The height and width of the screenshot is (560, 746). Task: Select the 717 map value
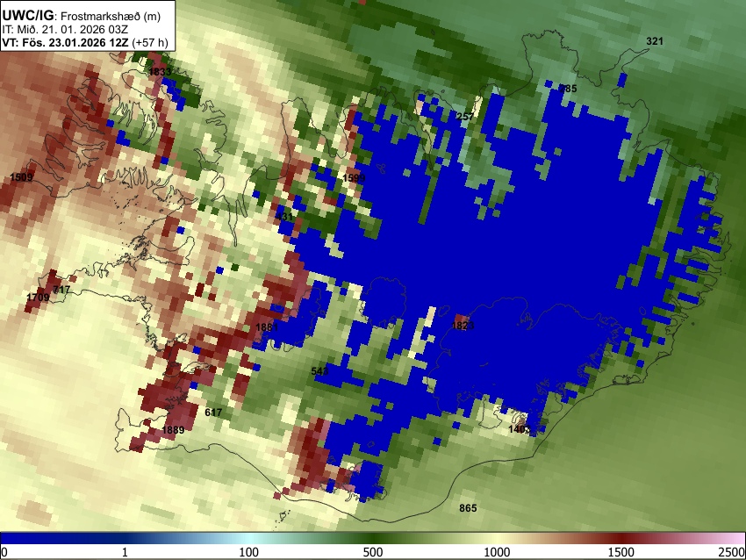61,290
